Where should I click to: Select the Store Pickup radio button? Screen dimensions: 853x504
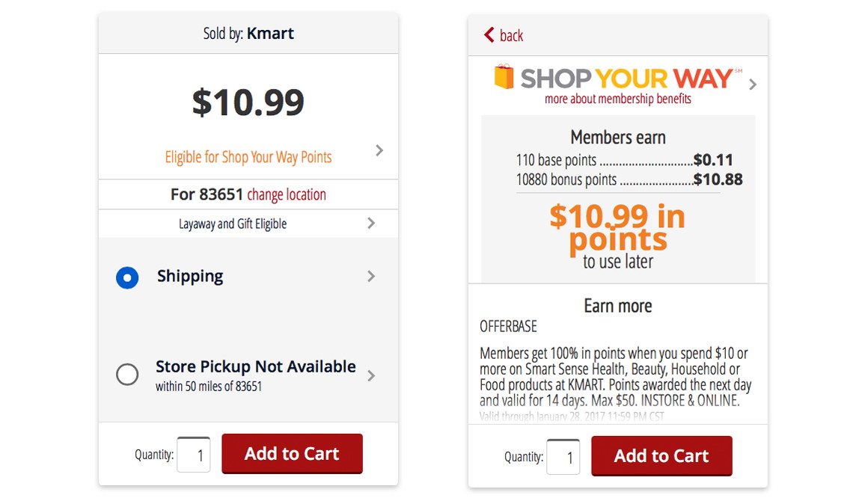click(127, 374)
